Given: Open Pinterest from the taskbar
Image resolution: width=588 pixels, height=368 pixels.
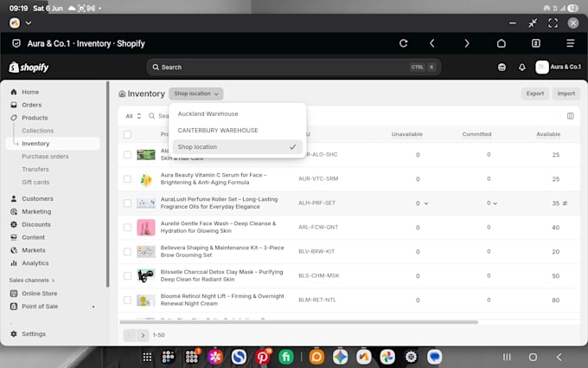Looking at the screenshot, I should tap(263, 357).
